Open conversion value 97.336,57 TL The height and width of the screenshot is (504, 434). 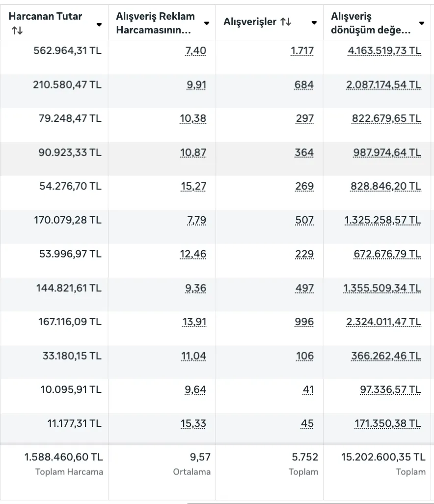pos(390,390)
